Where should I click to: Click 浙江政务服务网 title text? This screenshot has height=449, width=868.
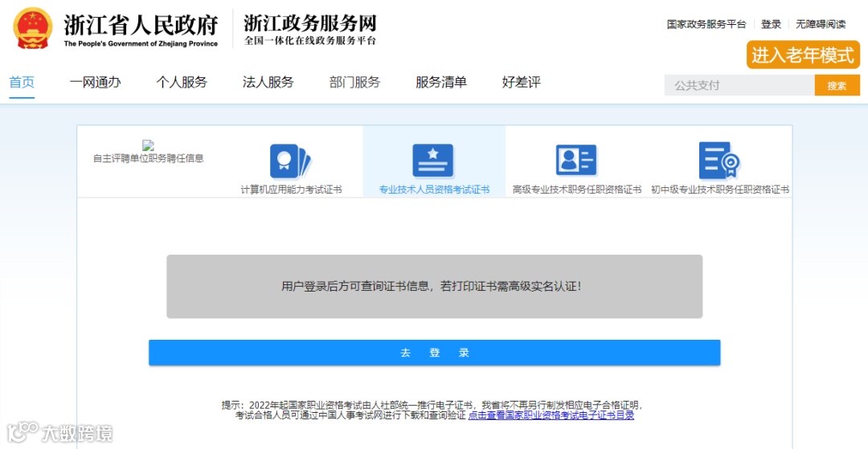[310, 23]
